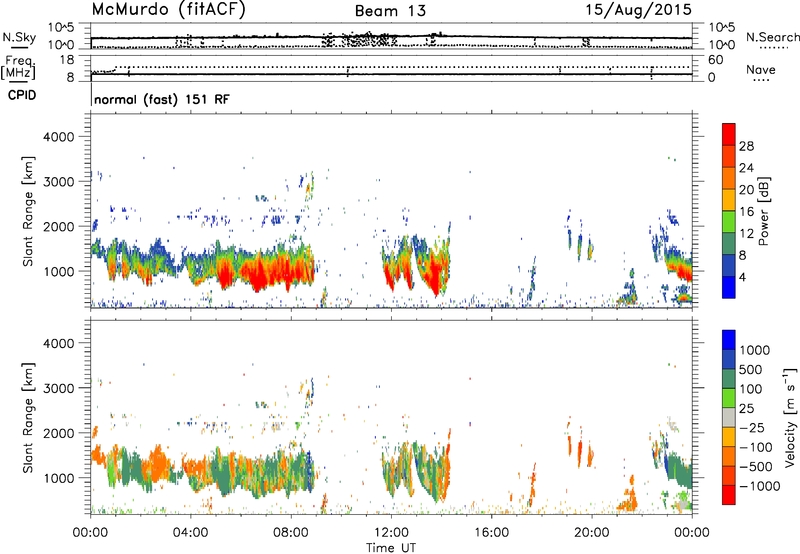Screen dimensions: 800x554
Task: Click the "Velocity [m s⁻¹]" color bar title
Action: click(x=790, y=417)
